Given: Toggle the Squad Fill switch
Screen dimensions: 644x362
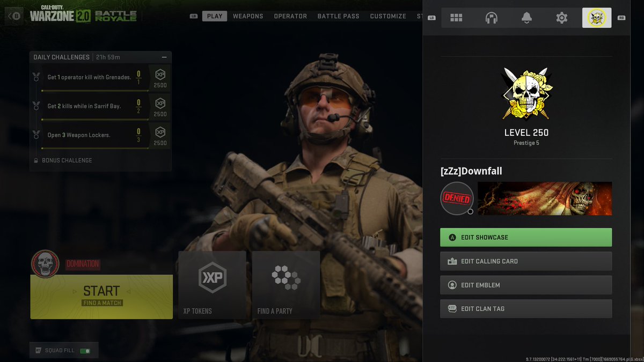Looking at the screenshot, I should [x=85, y=351].
